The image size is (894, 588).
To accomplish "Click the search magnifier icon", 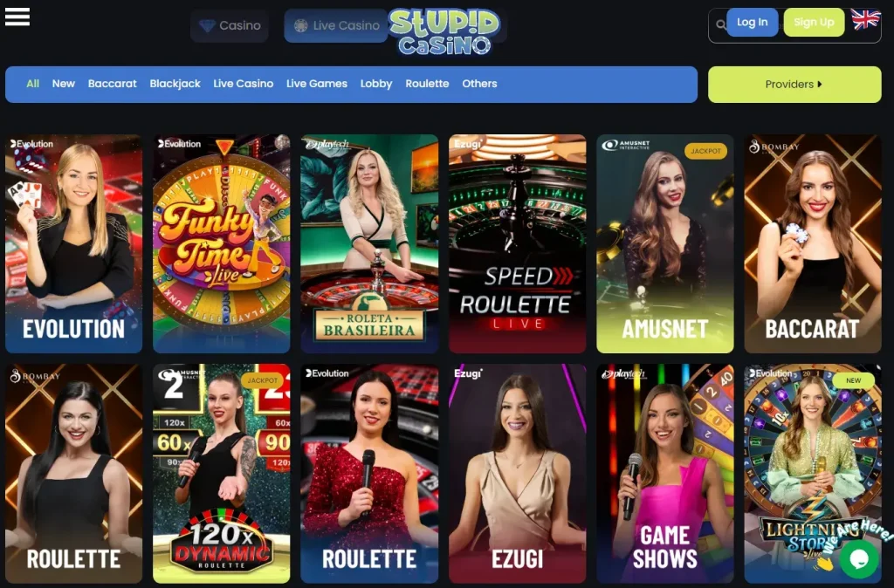I will point(720,25).
